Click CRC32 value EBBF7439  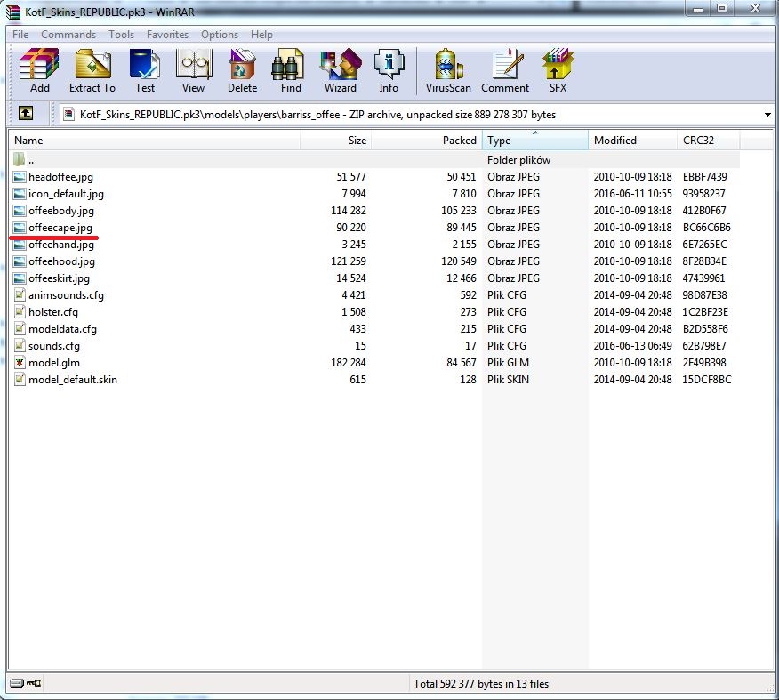click(704, 177)
